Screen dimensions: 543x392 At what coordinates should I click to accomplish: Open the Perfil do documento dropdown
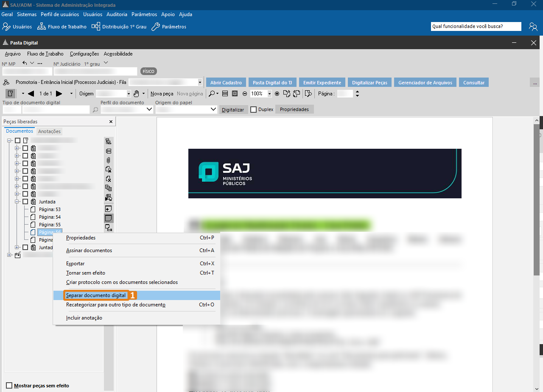[149, 110]
